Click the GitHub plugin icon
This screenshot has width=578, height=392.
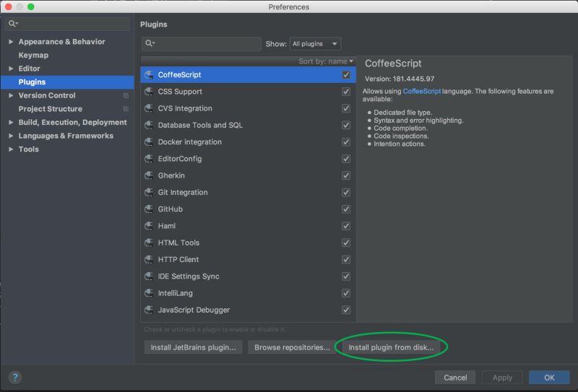pos(149,209)
